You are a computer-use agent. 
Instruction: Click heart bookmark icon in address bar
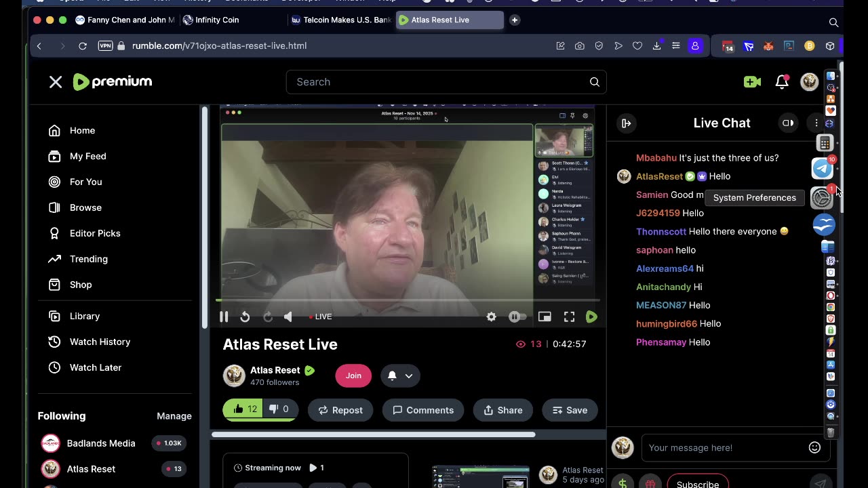pyautogui.click(x=637, y=46)
